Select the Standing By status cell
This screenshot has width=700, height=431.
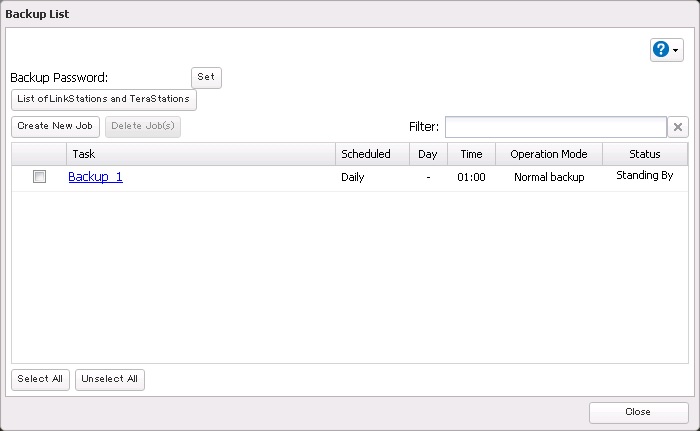(644, 176)
